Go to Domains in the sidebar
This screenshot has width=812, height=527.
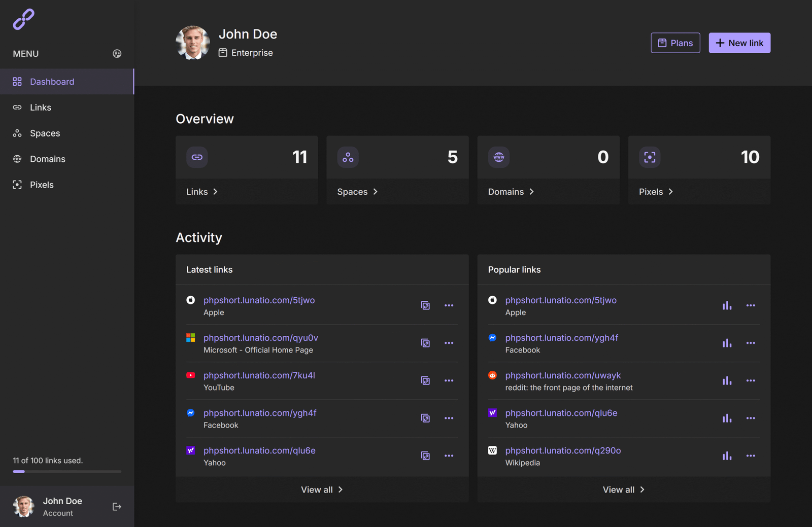(47, 159)
